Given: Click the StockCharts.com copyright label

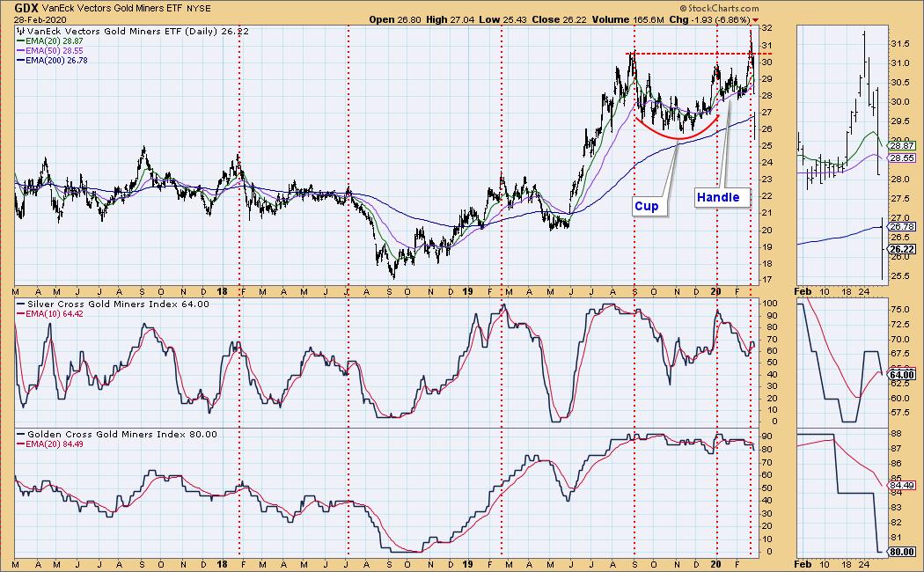Looking at the screenshot, I should (x=719, y=8).
